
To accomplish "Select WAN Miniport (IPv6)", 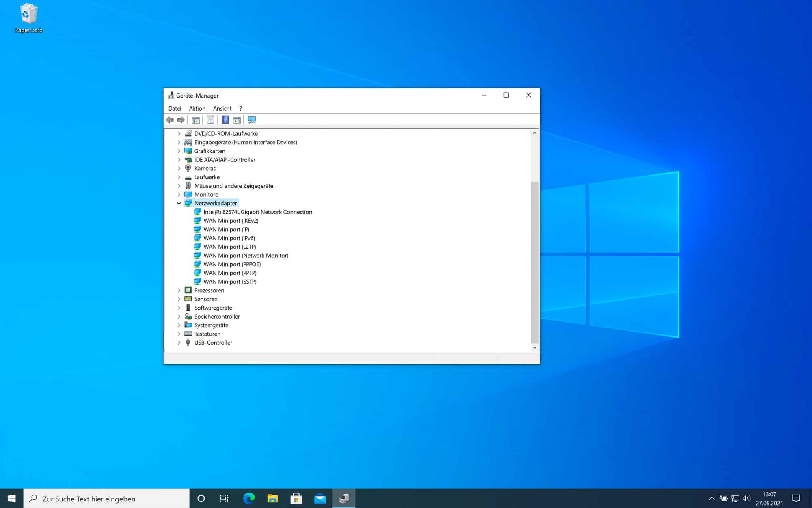I will pos(229,238).
